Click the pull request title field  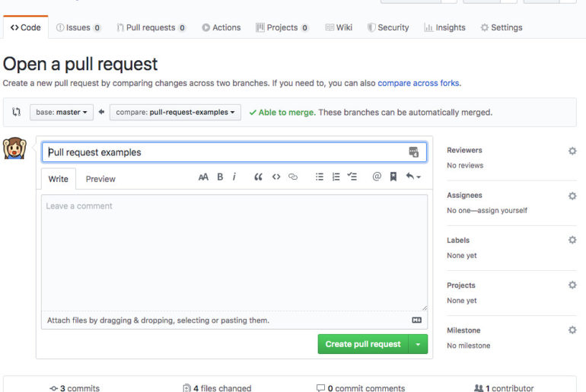[x=225, y=152]
